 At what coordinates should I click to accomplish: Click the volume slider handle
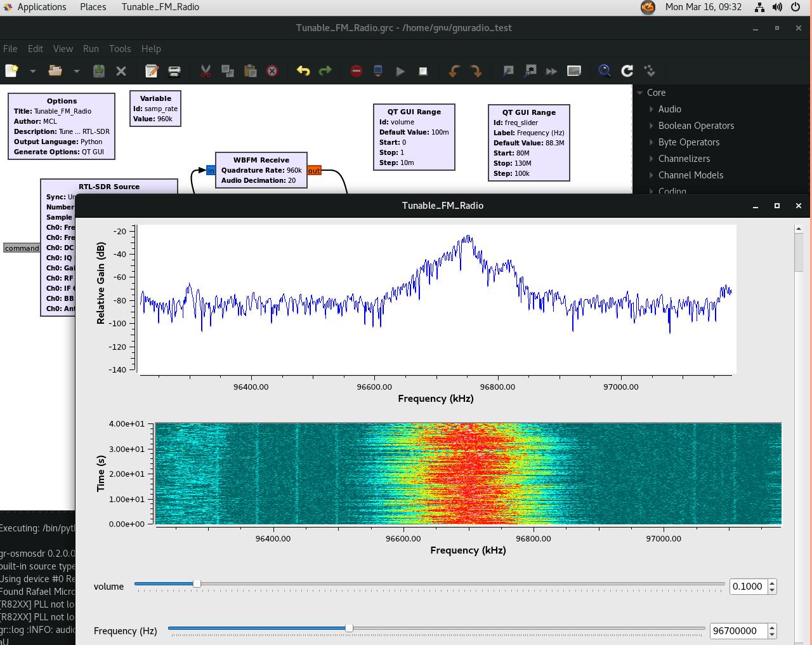coord(197,583)
